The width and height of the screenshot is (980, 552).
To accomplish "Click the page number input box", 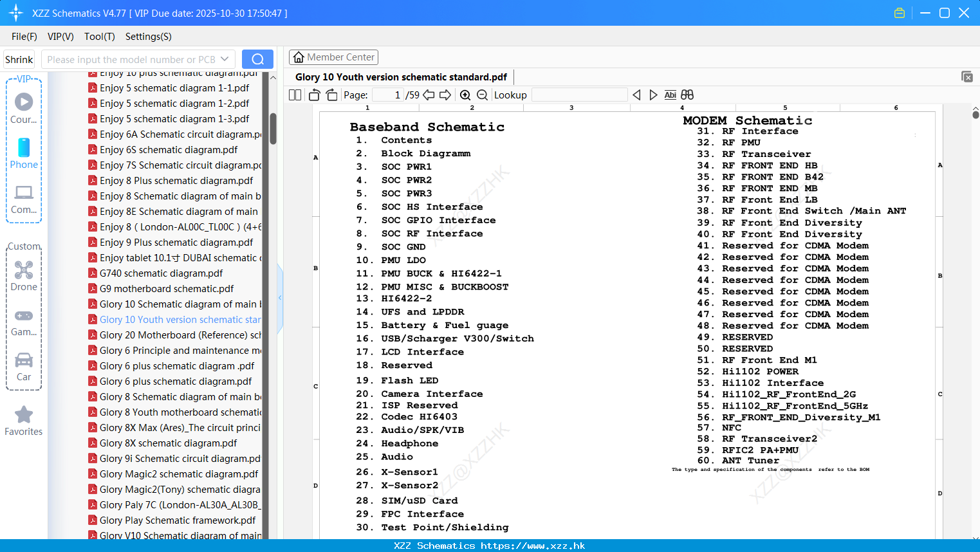I will coord(388,95).
